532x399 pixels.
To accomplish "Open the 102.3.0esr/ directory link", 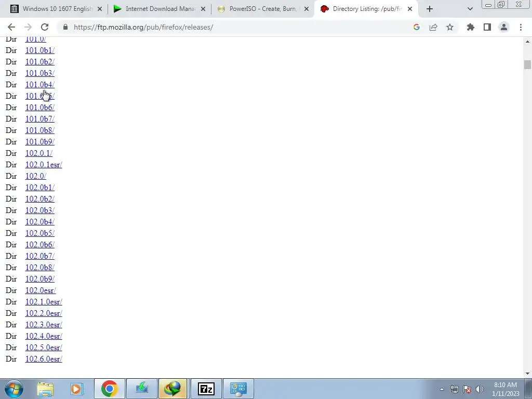I will (44, 325).
